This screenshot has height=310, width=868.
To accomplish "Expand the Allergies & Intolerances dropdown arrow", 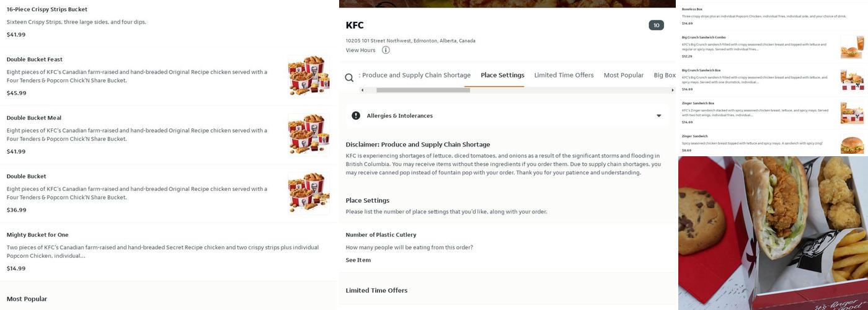I will 658,116.
